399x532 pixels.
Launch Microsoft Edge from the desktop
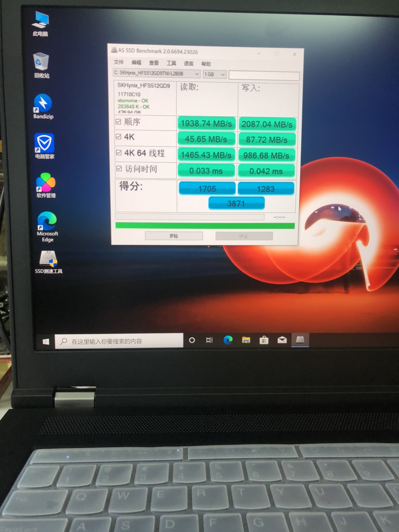pyautogui.click(x=47, y=227)
